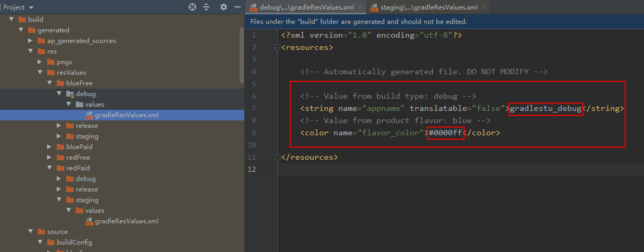Collapse the redPaid folder
Screen dimensions: 644x252
(x=50, y=168)
